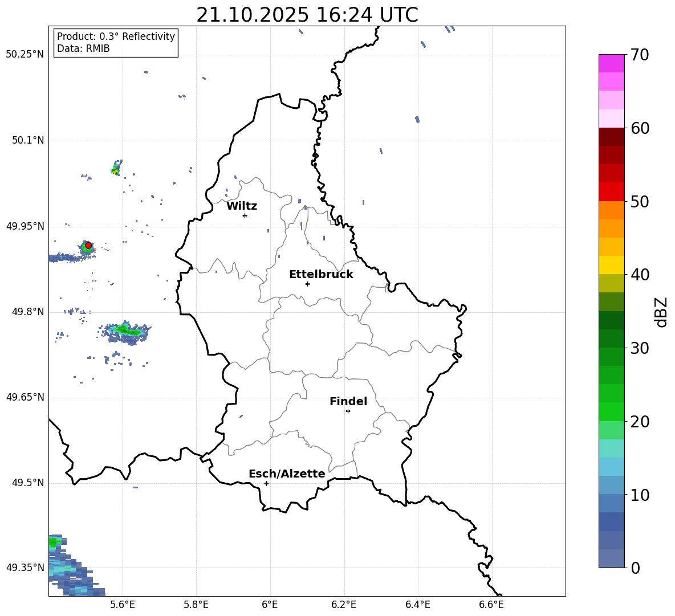This screenshot has height=616, width=675.
Task: Click the 49.65°N latitude label
Action: click(x=25, y=397)
